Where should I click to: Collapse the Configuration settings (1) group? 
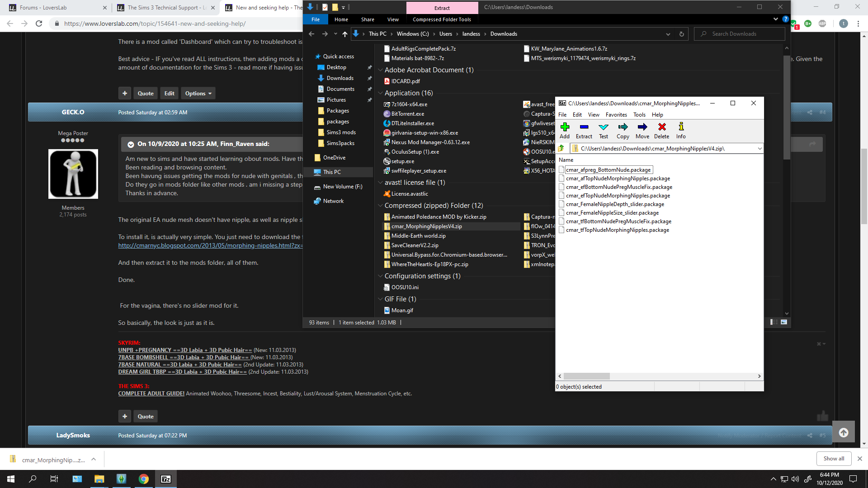[x=380, y=276]
